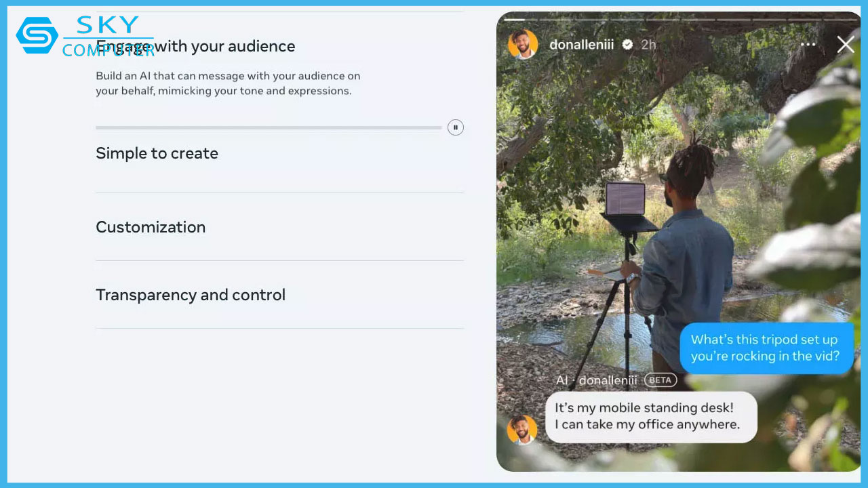Select the blue tripod question message bubble
868x488 pixels.
click(x=766, y=348)
